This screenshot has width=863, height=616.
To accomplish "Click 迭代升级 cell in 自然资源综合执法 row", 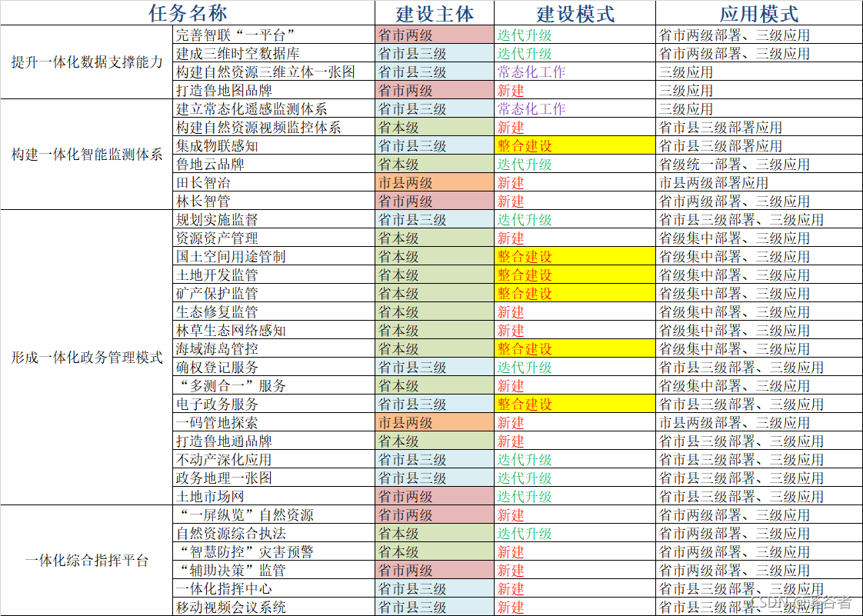I will tap(575, 533).
